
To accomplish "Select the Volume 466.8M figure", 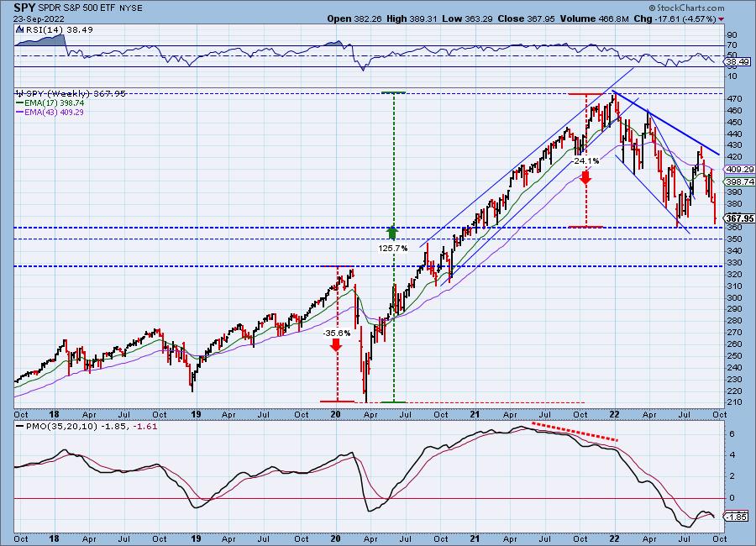I will [594, 18].
